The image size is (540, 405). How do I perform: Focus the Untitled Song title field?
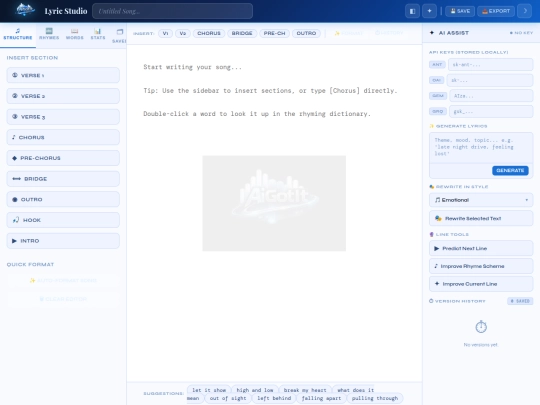point(173,11)
